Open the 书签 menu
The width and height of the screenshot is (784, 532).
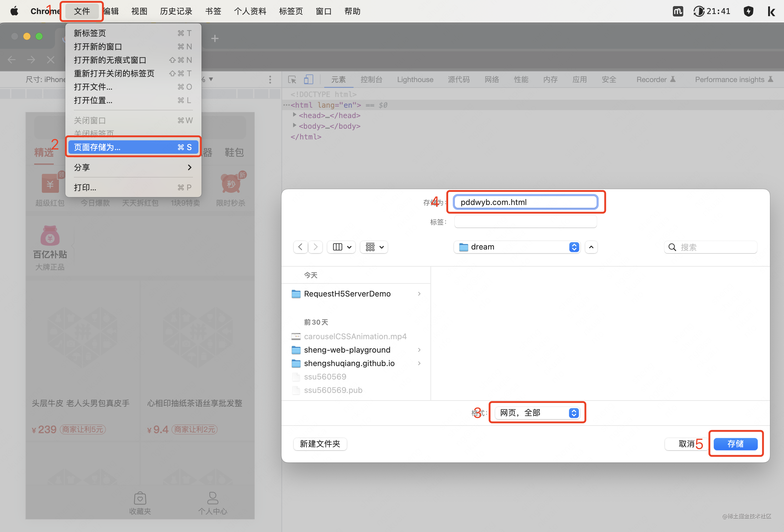[x=213, y=11]
